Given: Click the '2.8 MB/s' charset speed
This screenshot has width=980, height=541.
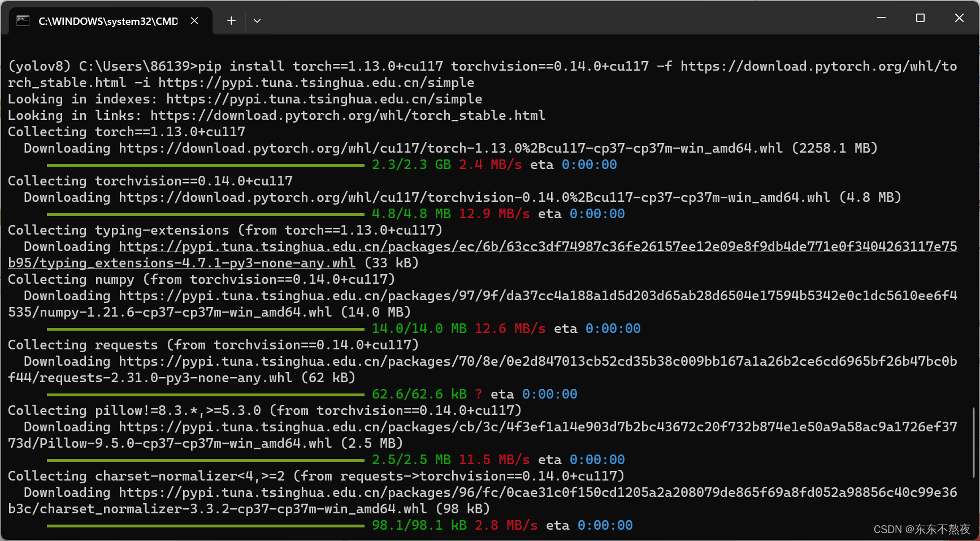Looking at the screenshot, I should [x=506, y=525].
